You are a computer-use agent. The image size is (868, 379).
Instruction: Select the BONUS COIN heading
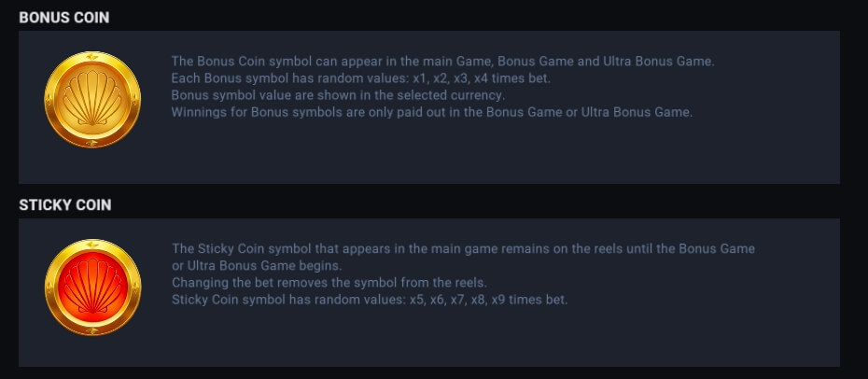[x=64, y=18]
